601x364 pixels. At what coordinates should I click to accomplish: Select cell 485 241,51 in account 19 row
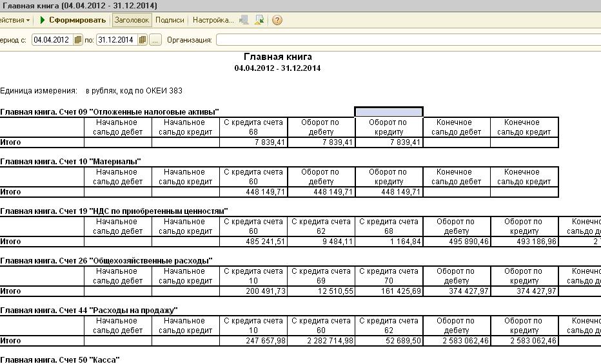click(x=253, y=242)
